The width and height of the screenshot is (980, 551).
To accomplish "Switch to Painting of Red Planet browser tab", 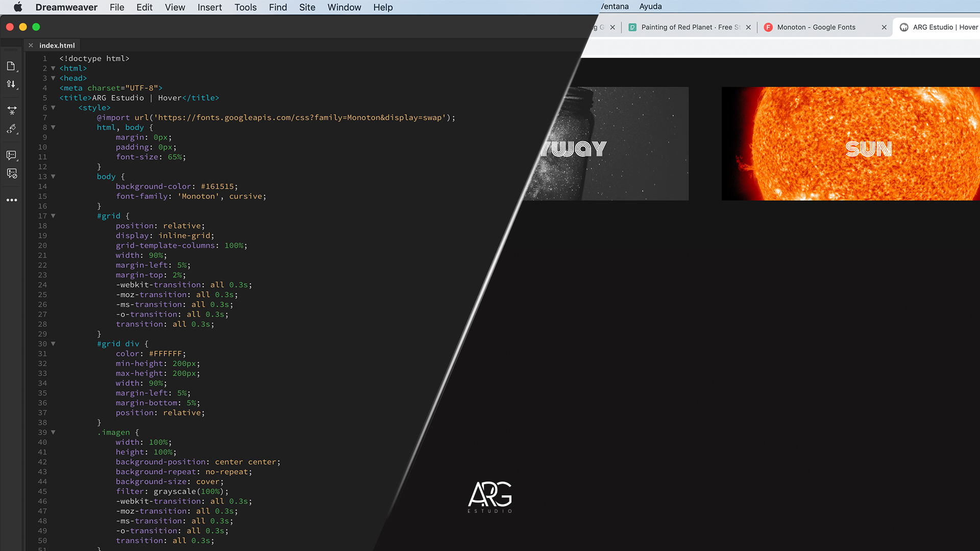I will coord(690,28).
